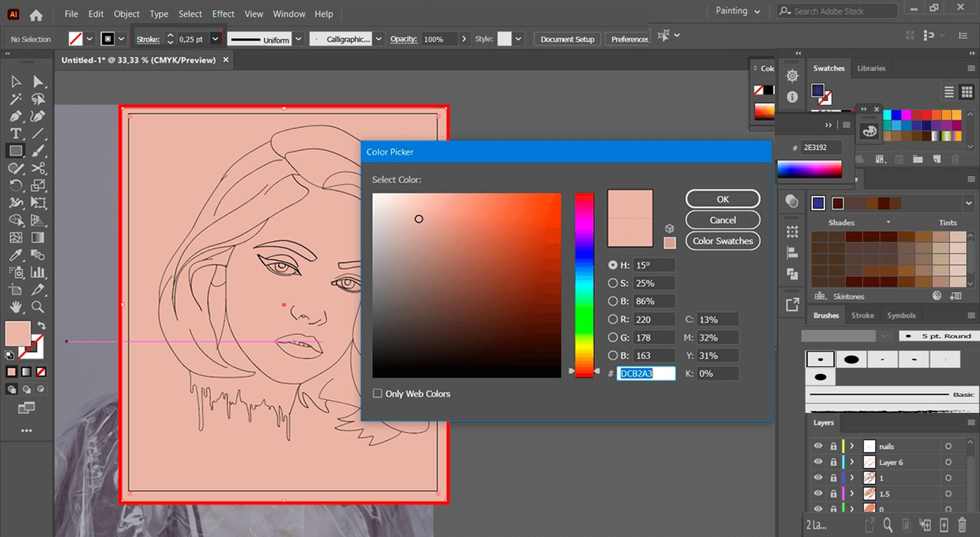Click Cancel in Color Picker
Viewport: 980px width, 537px height.
[x=723, y=220]
